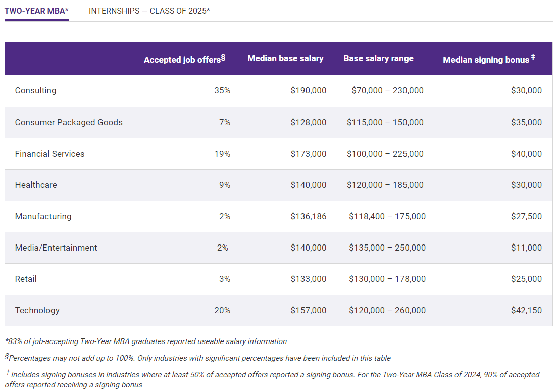Image resolution: width=557 pixels, height=392 pixels.
Task: Select the $135,000 – 250,000 salary range cell
Action: pos(387,248)
